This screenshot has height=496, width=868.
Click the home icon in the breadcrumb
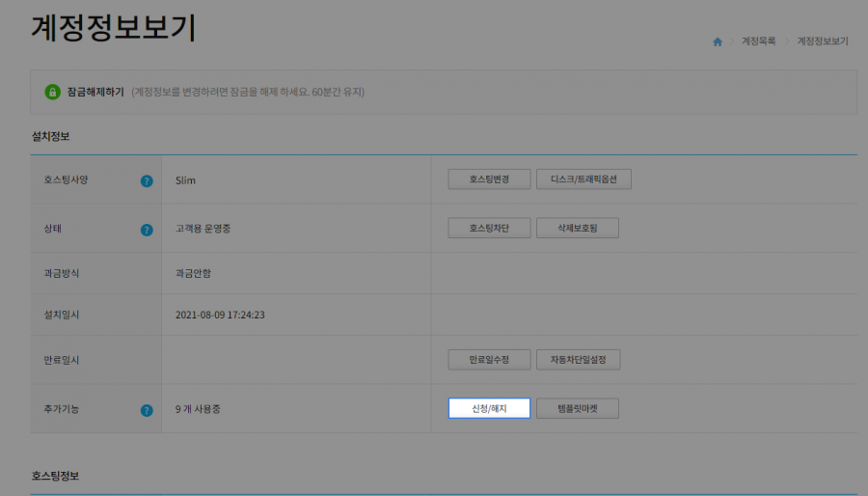[717, 42]
